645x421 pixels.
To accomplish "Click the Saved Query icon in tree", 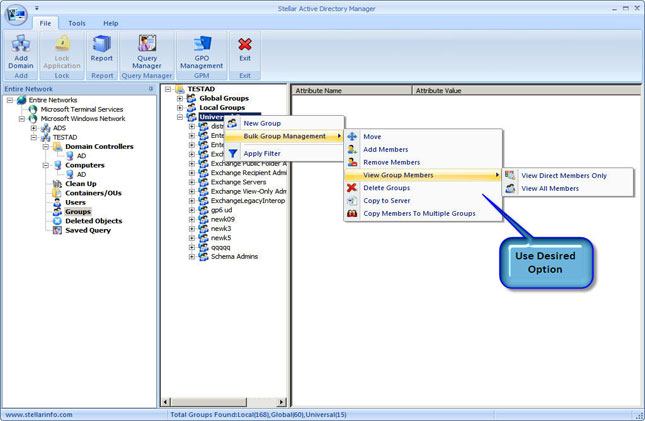I will 57,230.
